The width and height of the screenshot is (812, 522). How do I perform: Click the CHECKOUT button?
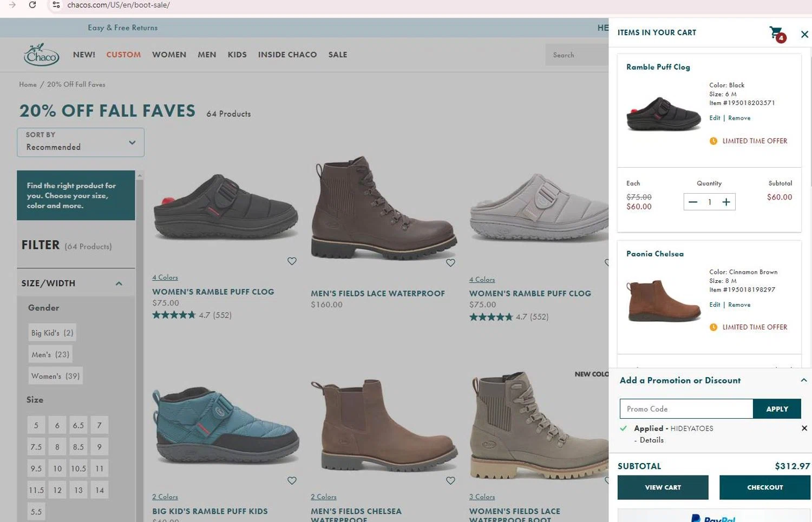point(765,487)
